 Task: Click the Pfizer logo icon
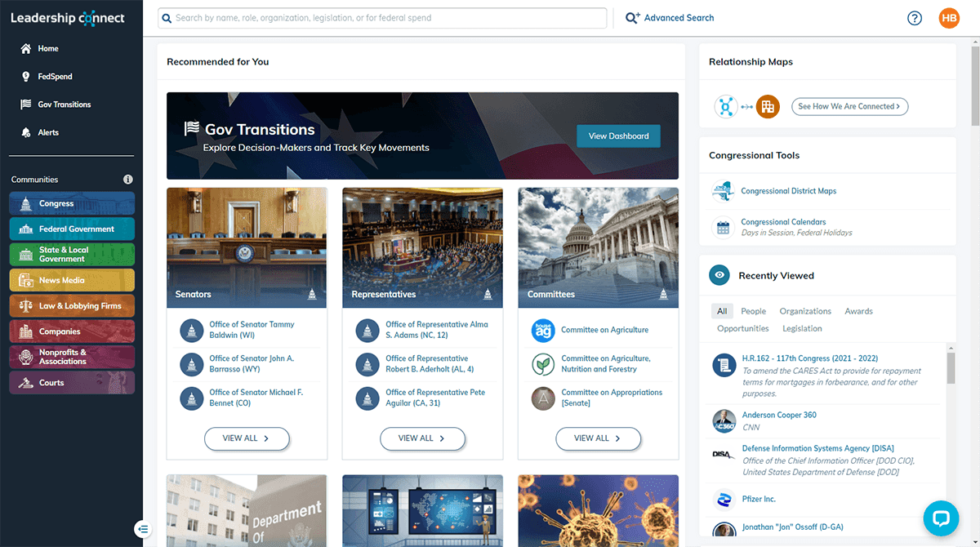(724, 499)
